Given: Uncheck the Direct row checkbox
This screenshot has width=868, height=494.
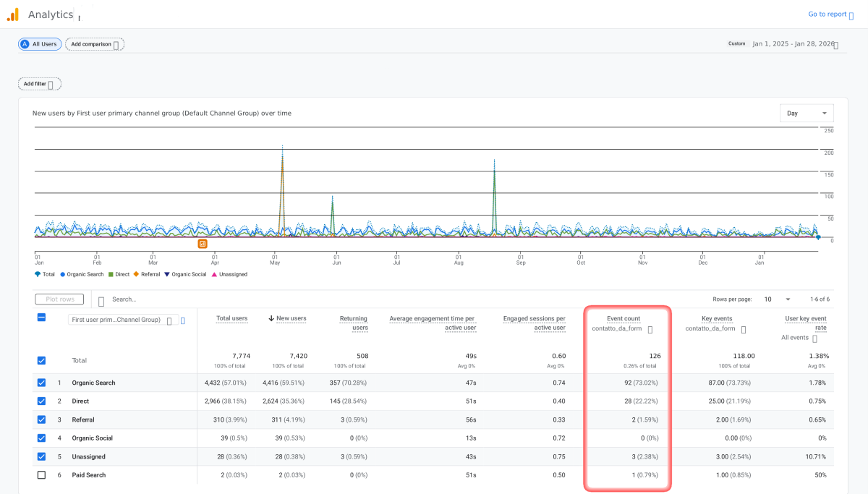Looking at the screenshot, I should tap(41, 401).
